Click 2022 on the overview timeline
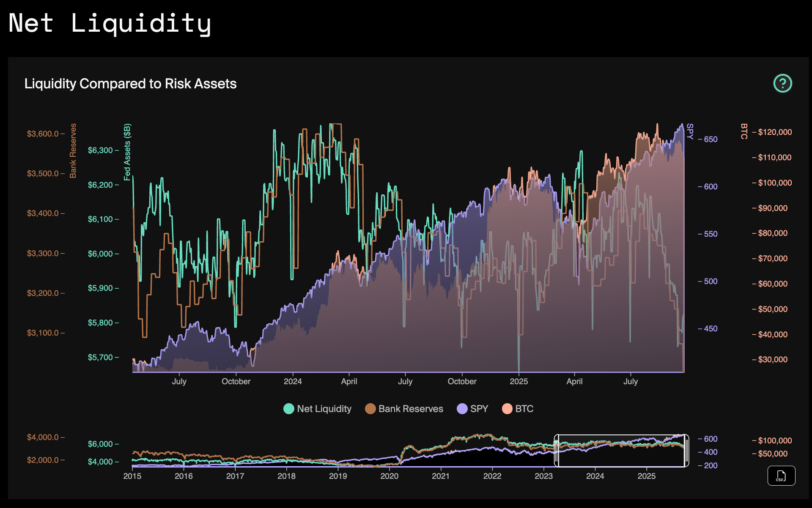 (492, 476)
